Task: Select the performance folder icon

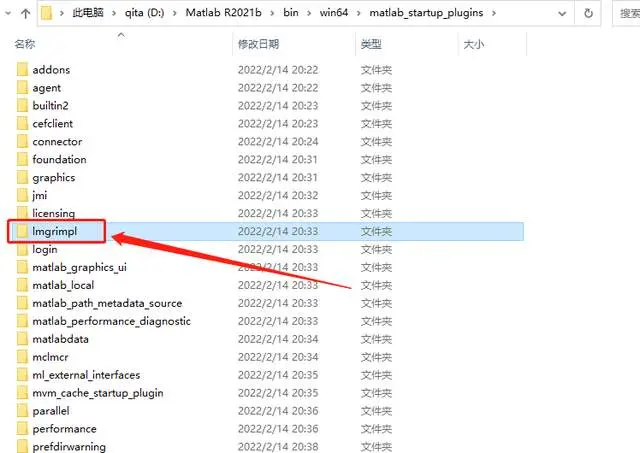Action: point(22,429)
